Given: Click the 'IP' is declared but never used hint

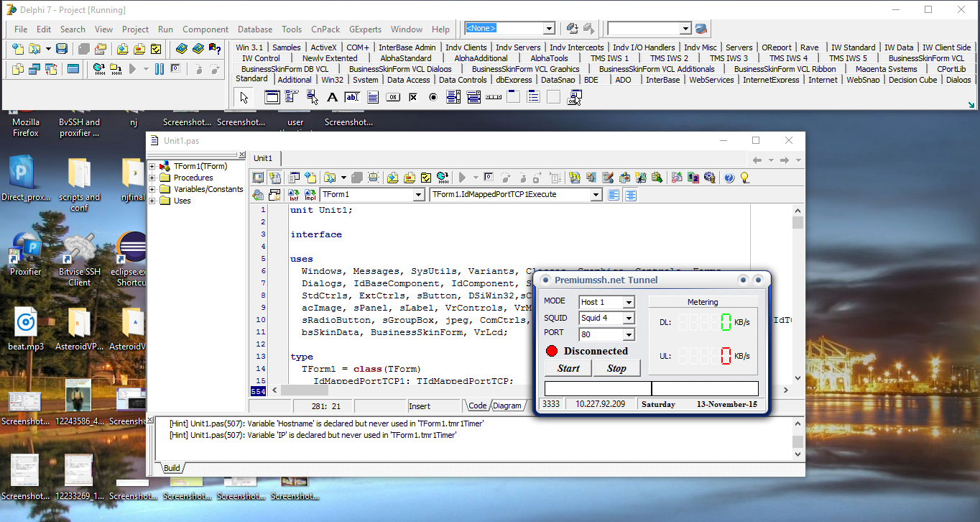Looking at the screenshot, I should point(313,435).
